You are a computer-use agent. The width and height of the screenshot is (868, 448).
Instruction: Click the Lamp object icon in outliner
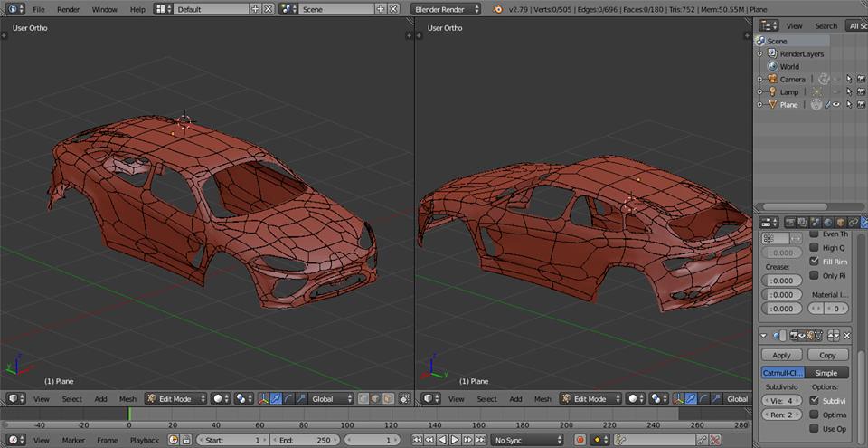772,91
